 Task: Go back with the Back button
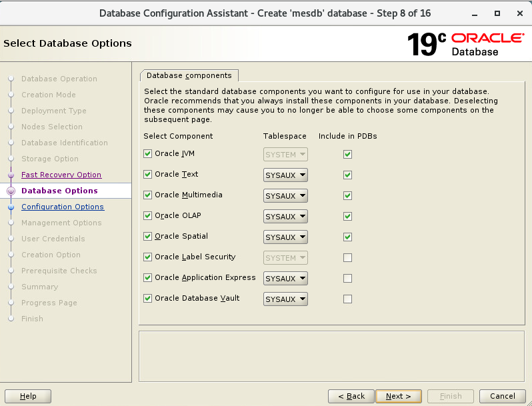(x=351, y=396)
